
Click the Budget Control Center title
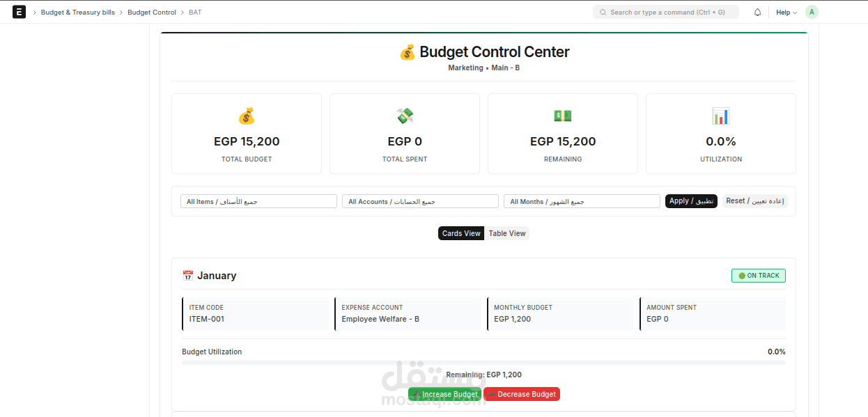495,52
